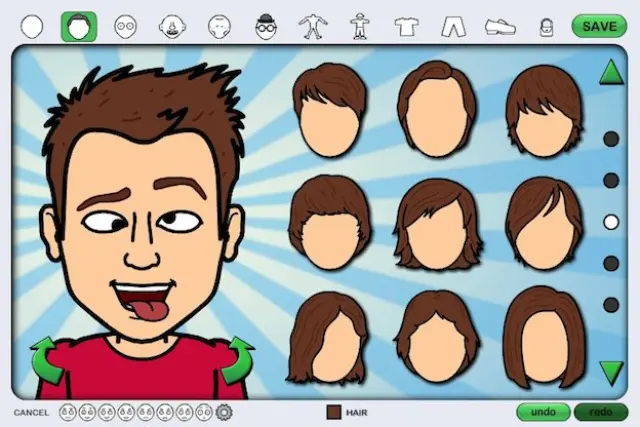Rotate avatar using left green curved arrow

click(x=47, y=360)
